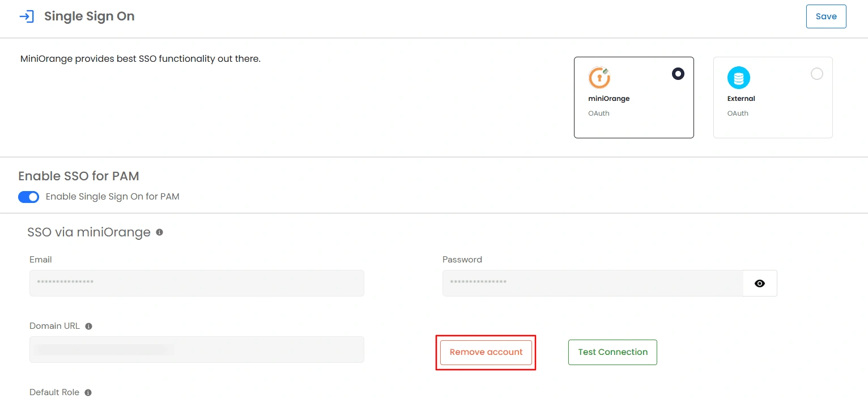This screenshot has width=868, height=398.
Task: Click the MiniOrange provides best SSO description
Action: click(141, 58)
